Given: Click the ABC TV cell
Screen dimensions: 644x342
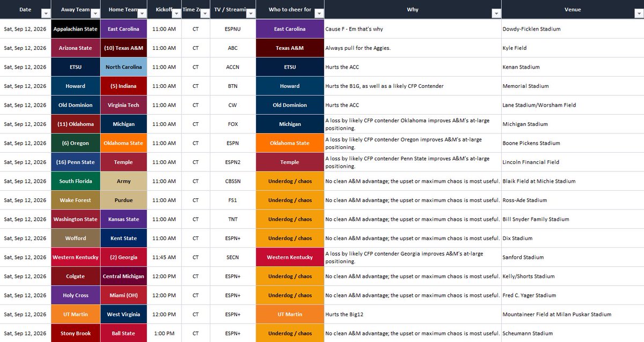Looking at the screenshot, I should 232,48.
